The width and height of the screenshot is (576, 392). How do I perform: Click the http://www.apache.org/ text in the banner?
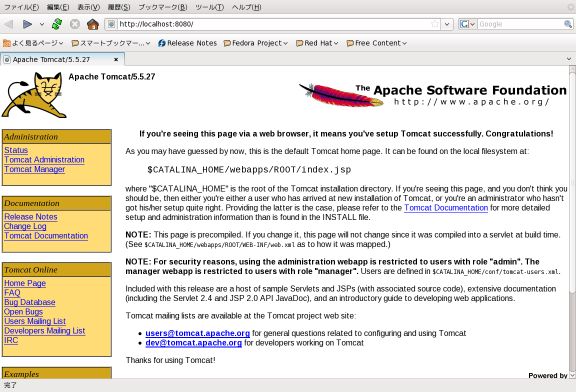(472, 102)
